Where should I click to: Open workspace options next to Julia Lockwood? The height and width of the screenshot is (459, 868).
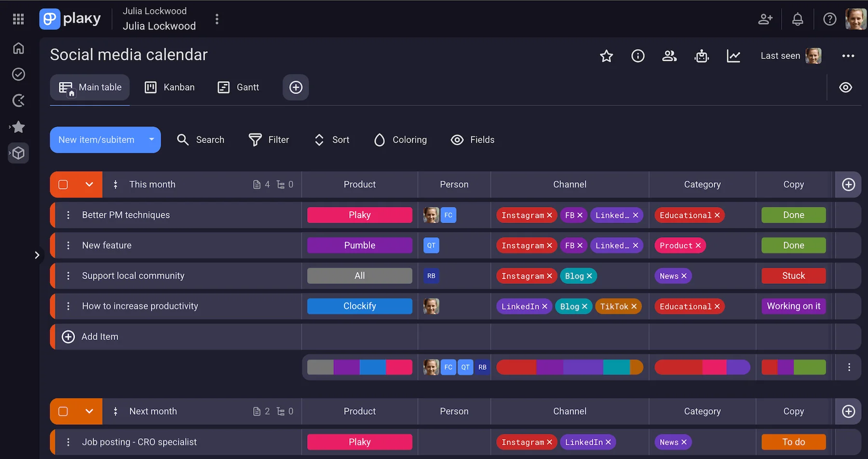pyautogui.click(x=217, y=19)
